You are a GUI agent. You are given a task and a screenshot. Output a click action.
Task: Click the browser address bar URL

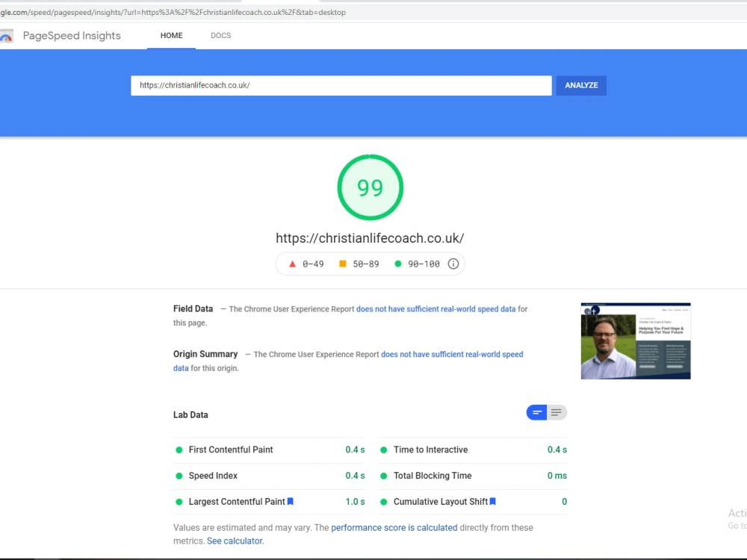(173, 13)
